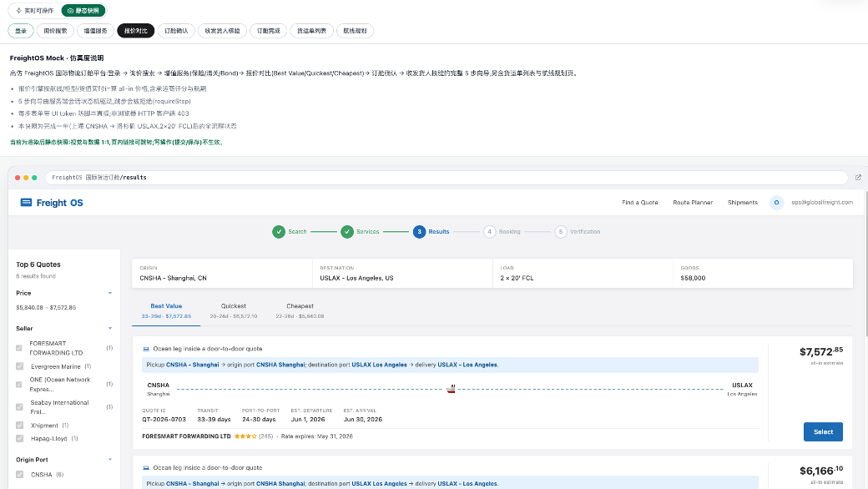Click the FreightOS /results address bar
The height and width of the screenshot is (489, 868).
(447, 178)
